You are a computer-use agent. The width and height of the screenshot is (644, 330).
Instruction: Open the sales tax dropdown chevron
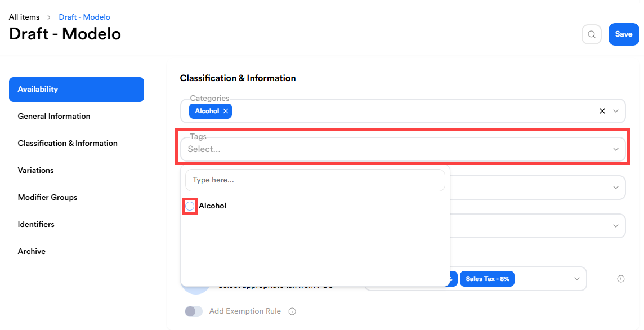[576, 279]
